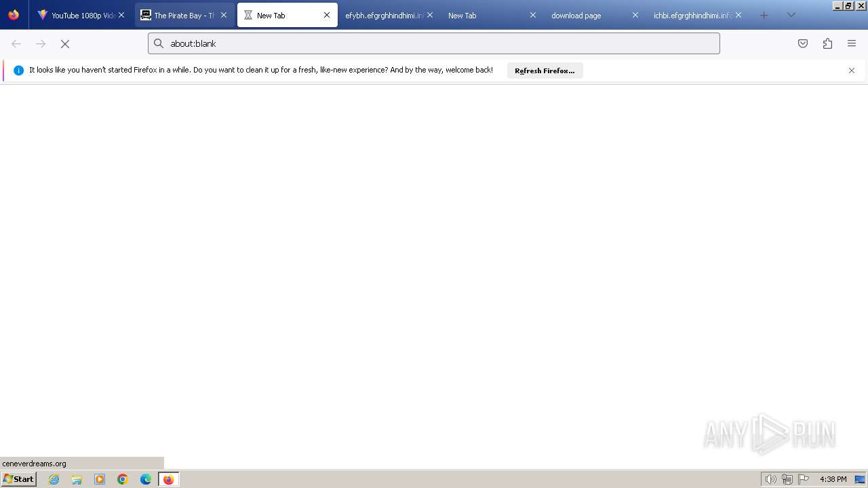Launch Internet Explorer from taskbar
This screenshot has height=488, width=868.
pyautogui.click(x=54, y=479)
